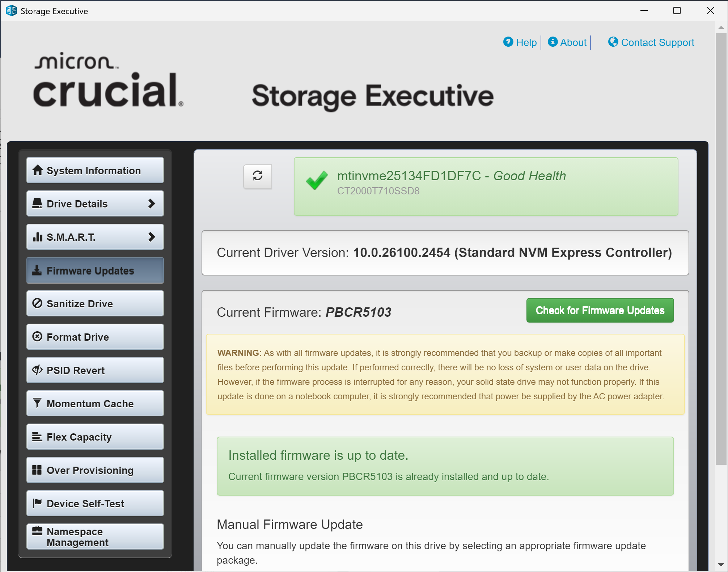Click the refresh drive status icon
Viewport: 728px width, 572px height.
[258, 176]
